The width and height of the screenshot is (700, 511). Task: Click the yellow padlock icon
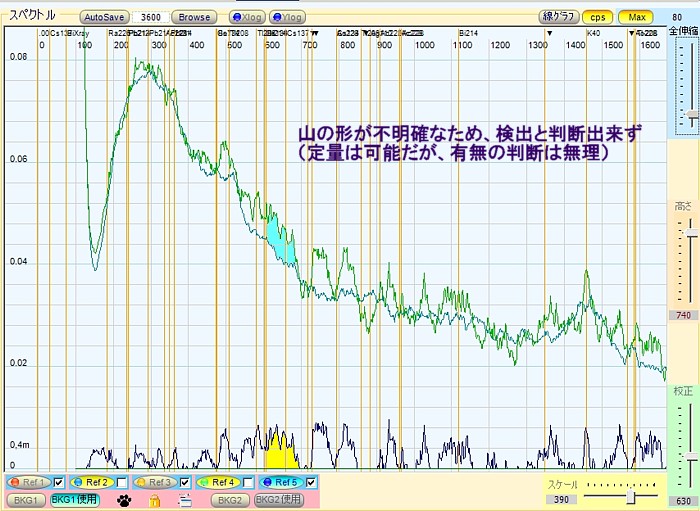tap(154, 501)
